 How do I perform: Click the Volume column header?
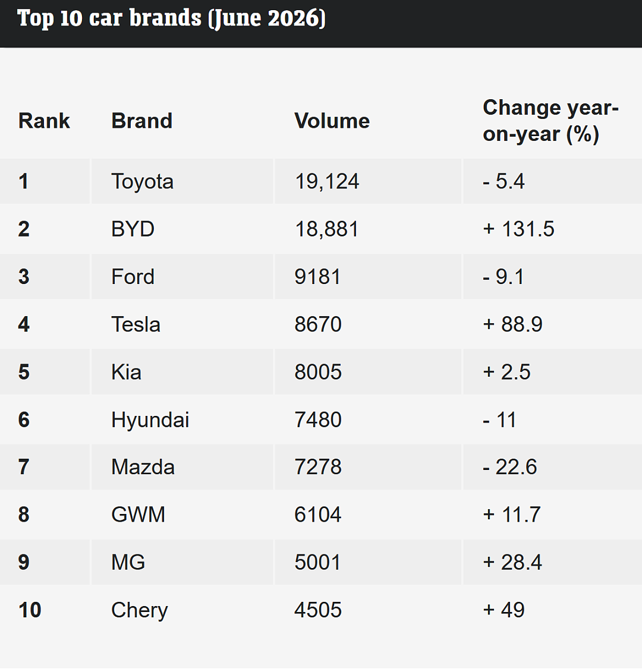(332, 121)
